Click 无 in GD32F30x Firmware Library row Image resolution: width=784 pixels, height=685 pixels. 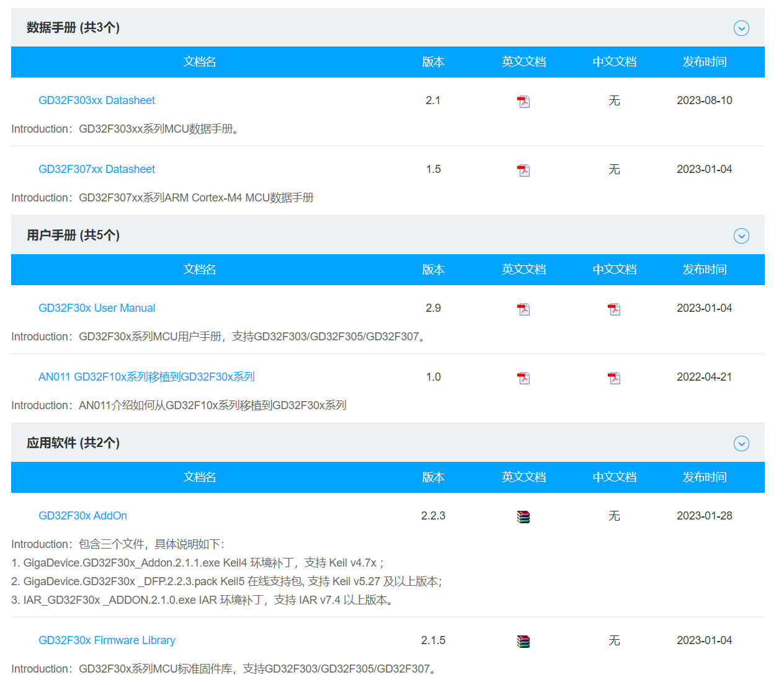click(x=614, y=640)
